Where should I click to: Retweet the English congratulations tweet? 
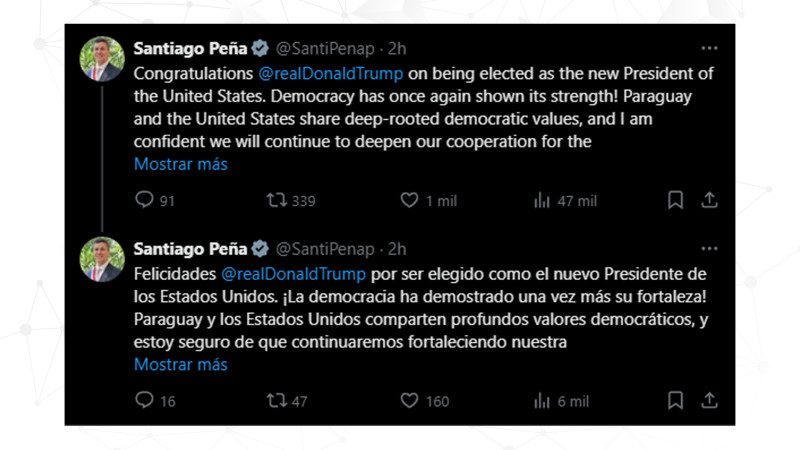coord(277,200)
